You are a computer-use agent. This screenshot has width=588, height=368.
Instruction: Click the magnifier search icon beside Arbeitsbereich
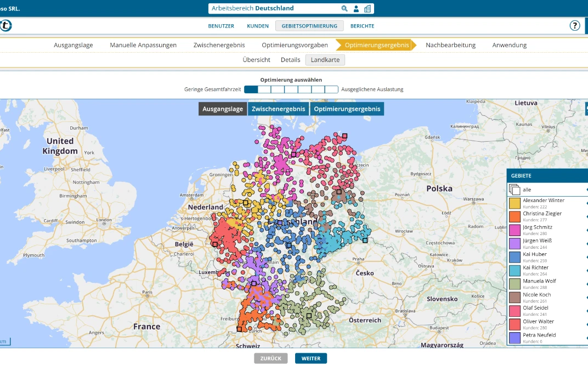point(345,8)
